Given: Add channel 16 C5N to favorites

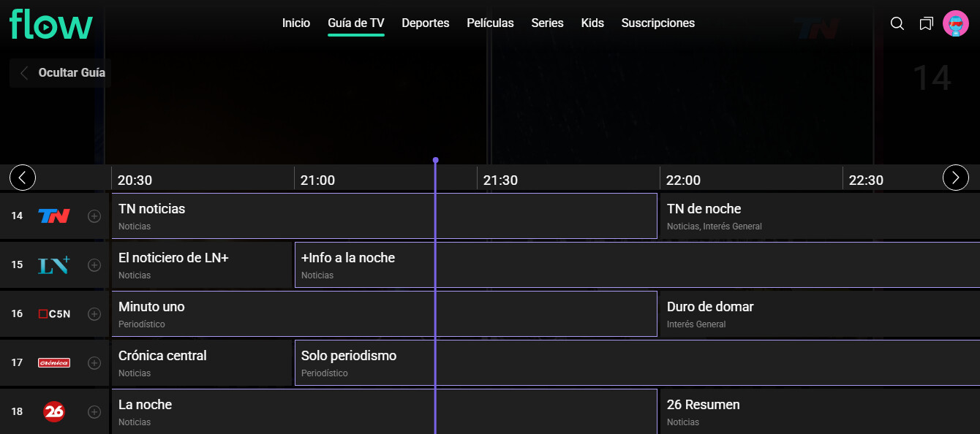Looking at the screenshot, I should (94, 313).
